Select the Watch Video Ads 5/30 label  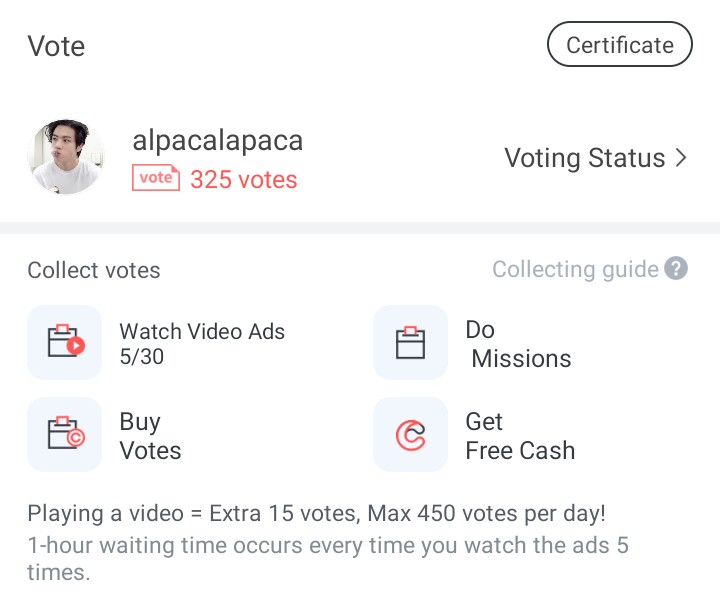pyautogui.click(x=202, y=343)
